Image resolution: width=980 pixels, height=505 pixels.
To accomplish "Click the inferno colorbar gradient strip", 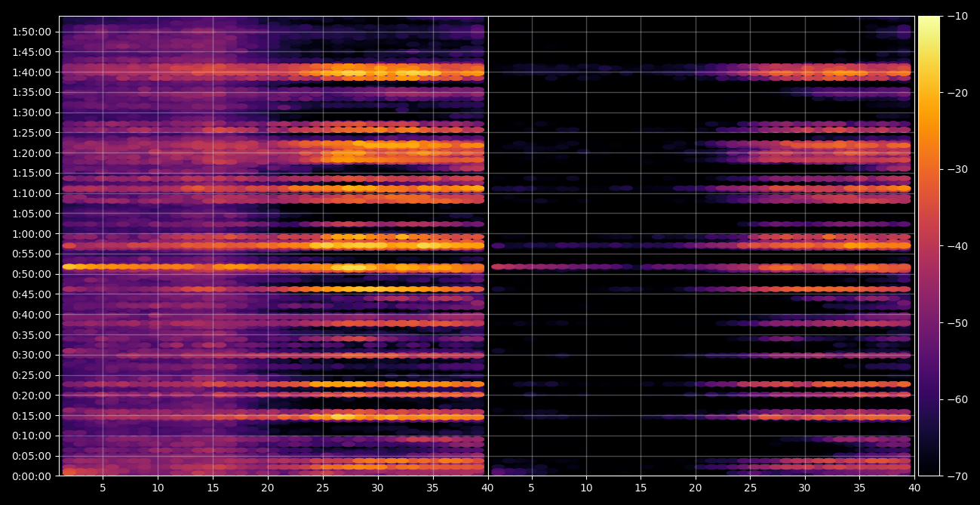I will (929, 246).
